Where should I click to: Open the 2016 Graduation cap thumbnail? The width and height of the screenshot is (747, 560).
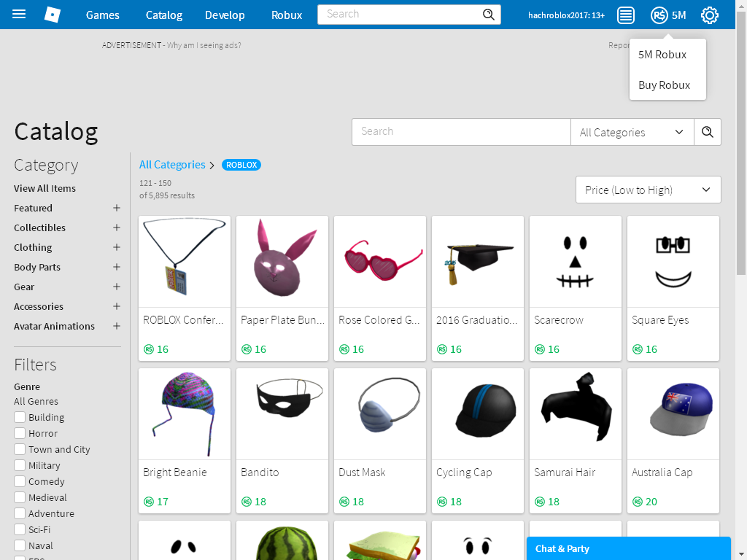[x=477, y=262]
